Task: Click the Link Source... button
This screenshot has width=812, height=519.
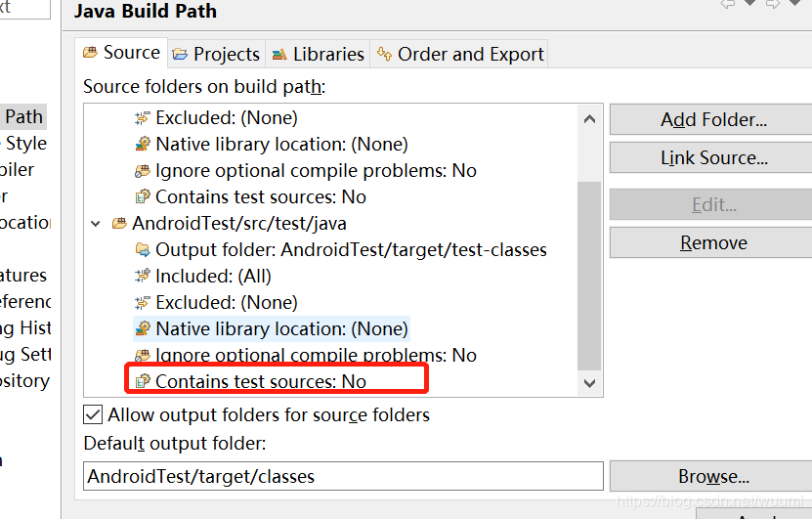Action: (x=713, y=157)
